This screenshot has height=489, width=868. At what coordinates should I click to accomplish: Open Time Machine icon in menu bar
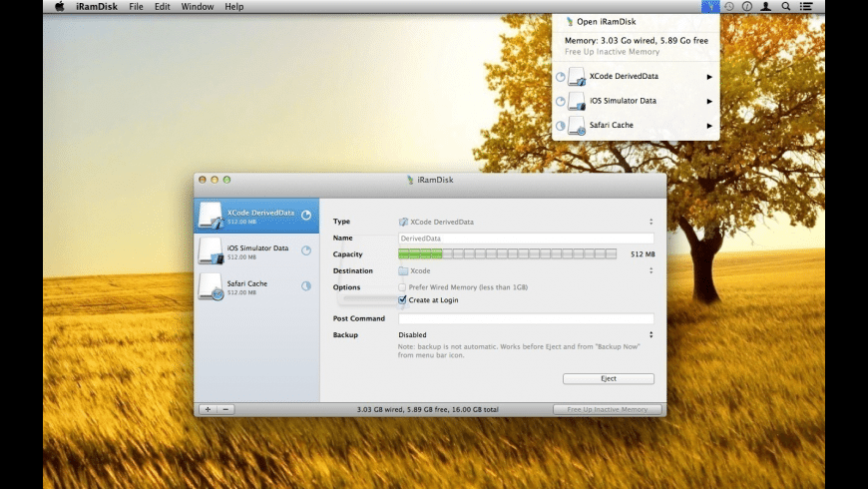coord(728,6)
